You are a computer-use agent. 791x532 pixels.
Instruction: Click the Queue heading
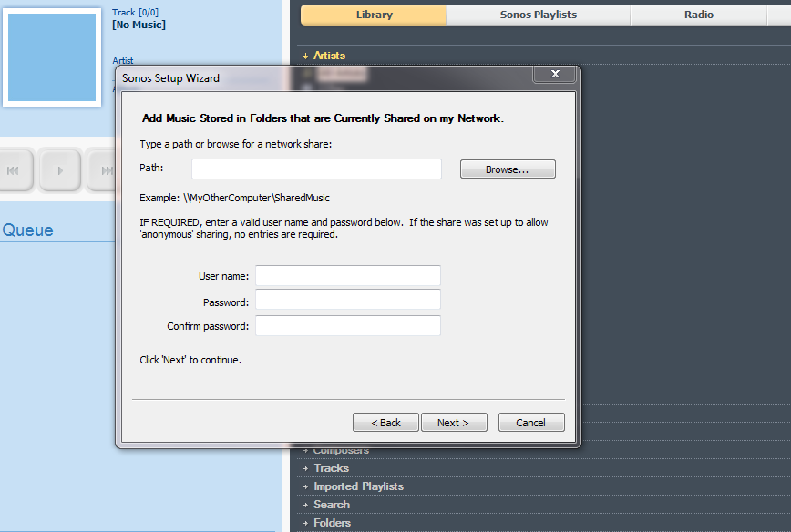click(27, 230)
